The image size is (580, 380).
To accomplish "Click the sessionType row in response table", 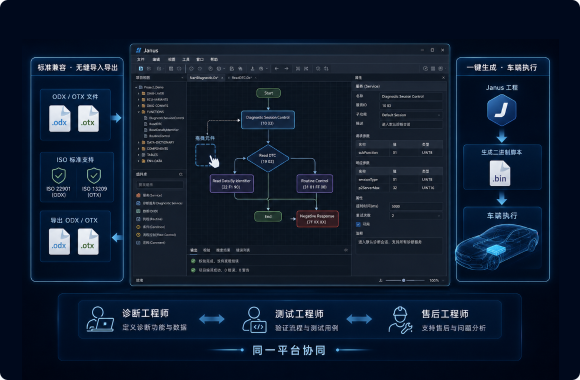I will click(399, 179).
